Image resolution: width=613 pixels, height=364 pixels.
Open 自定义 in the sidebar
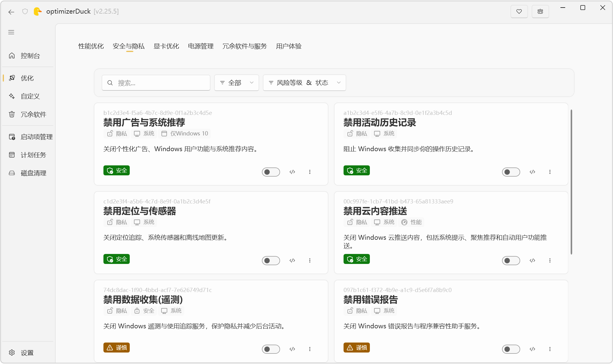(28, 96)
